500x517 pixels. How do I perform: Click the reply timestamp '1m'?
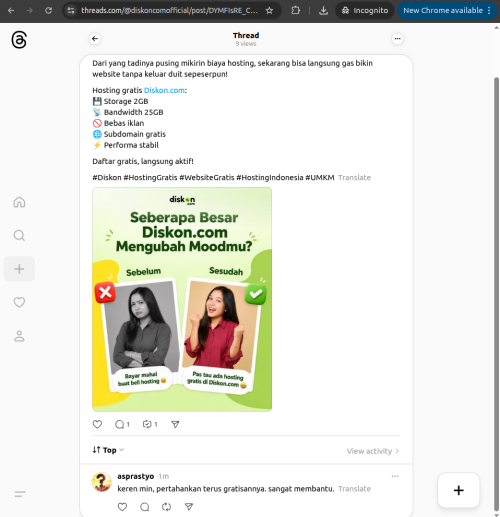point(164,477)
